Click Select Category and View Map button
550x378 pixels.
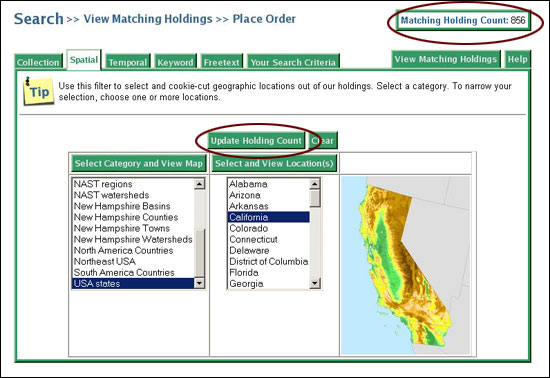click(x=139, y=163)
